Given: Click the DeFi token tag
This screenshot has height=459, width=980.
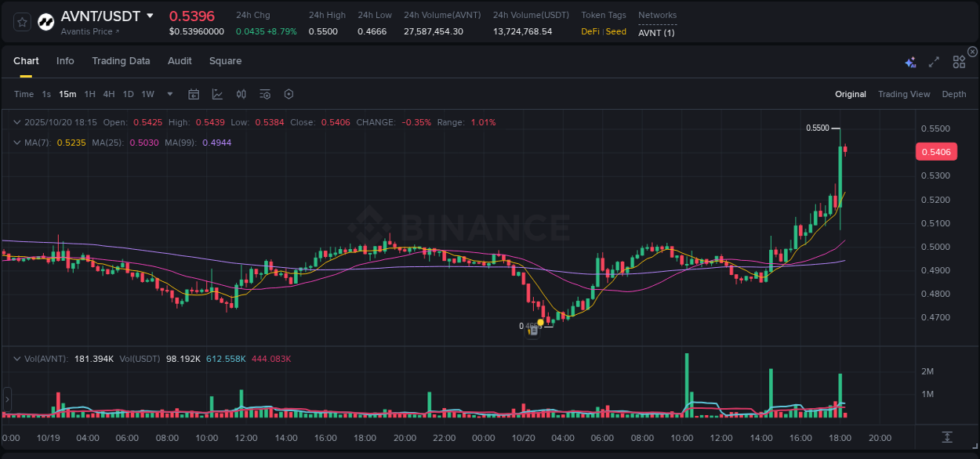Looking at the screenshot, I should coord(592,31).
